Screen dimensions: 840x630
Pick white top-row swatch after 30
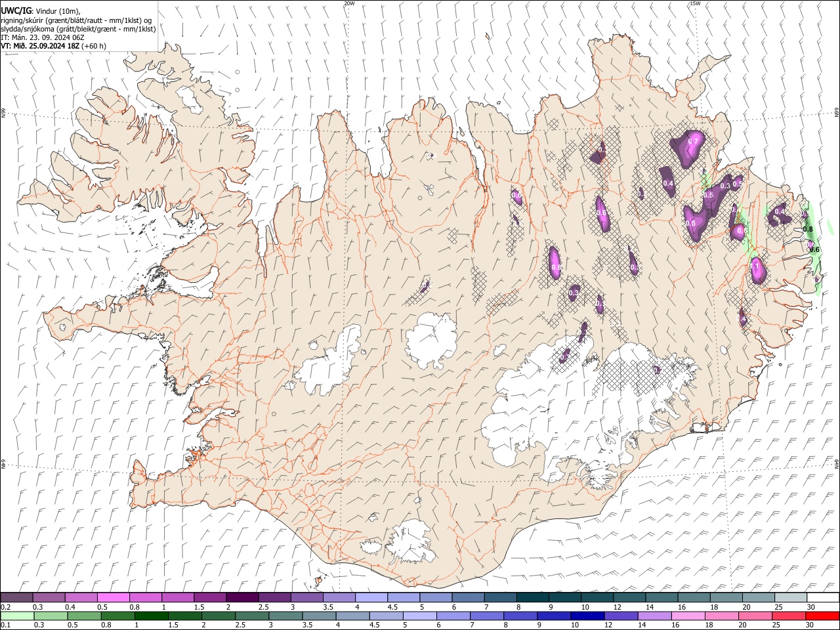824,597
